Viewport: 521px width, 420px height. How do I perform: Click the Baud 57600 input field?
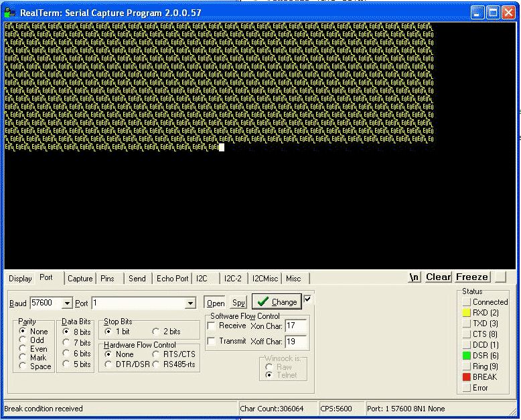[46, 303]
